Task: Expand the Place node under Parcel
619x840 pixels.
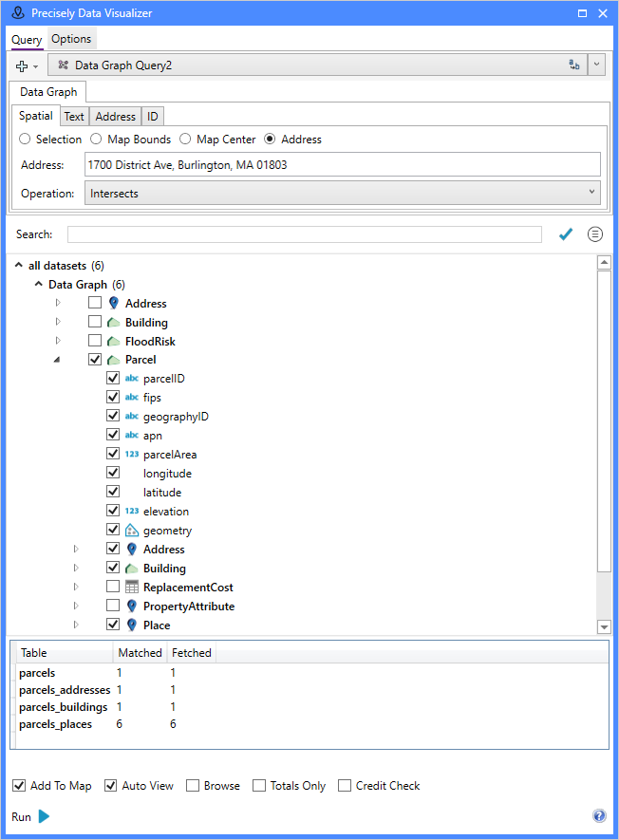Action: point(76,625)
